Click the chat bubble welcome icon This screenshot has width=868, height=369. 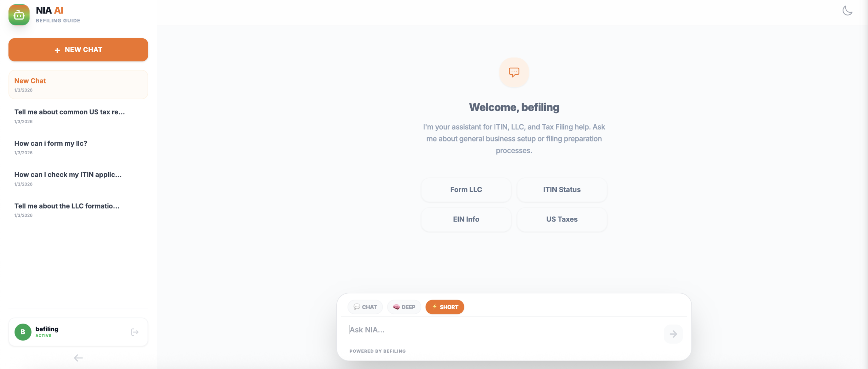(x=514, y=72)
